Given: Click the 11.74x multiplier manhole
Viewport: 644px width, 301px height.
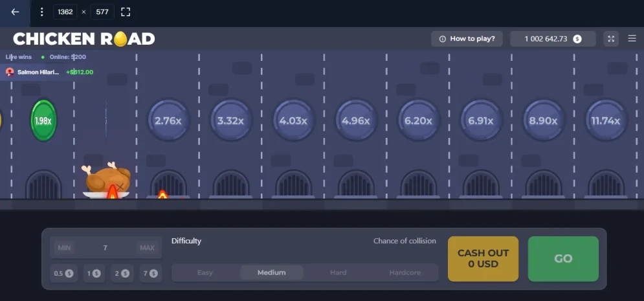Looking at the screenshot, I should point(605,121).
